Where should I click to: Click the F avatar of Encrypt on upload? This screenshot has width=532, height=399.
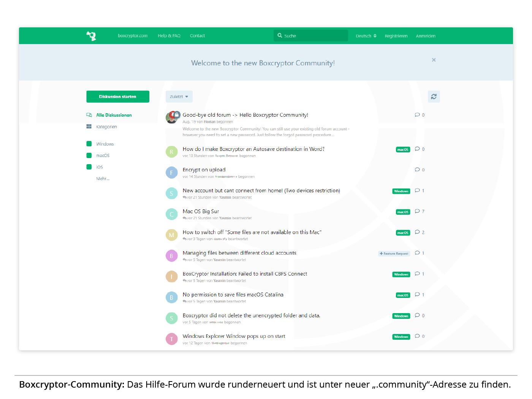point(171,173)
